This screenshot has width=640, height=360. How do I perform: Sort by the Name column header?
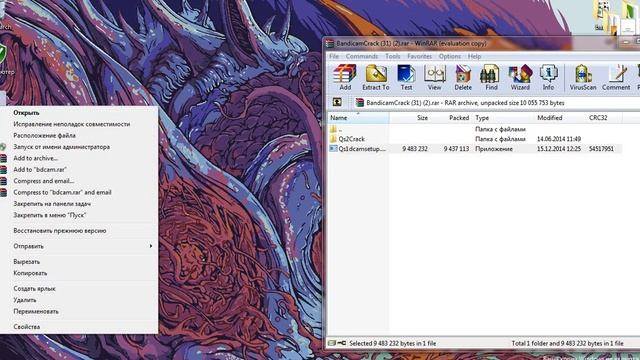point(358,118)
